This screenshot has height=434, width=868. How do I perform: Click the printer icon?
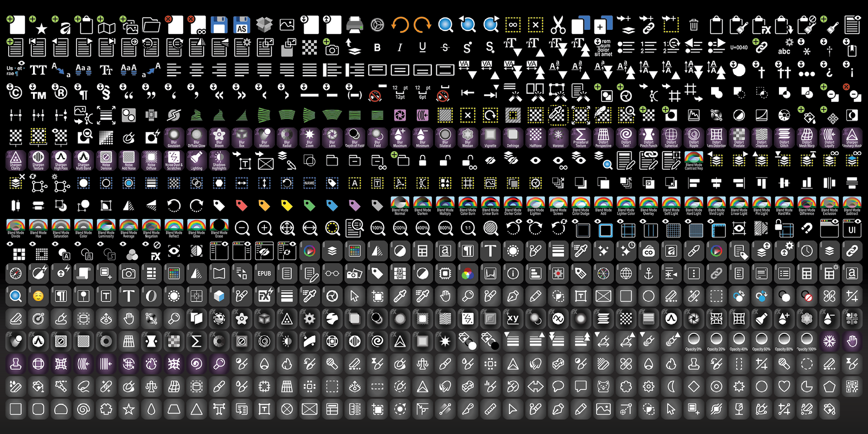[355, 25]
